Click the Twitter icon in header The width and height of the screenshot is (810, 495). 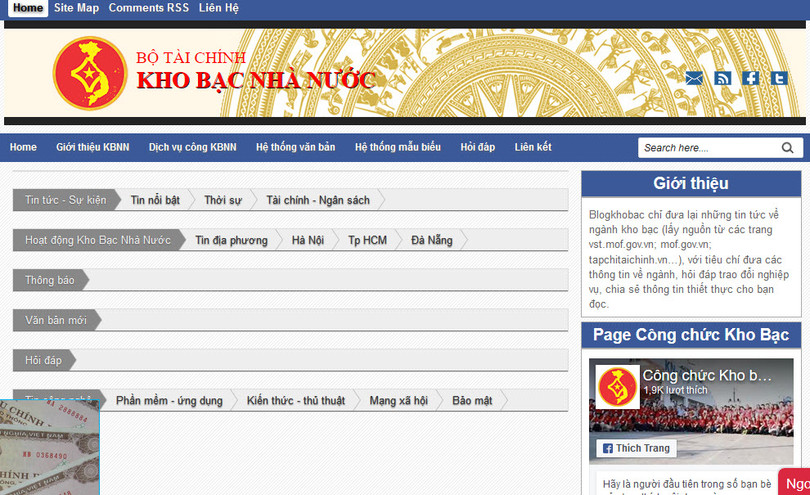(x=779, y=79)
